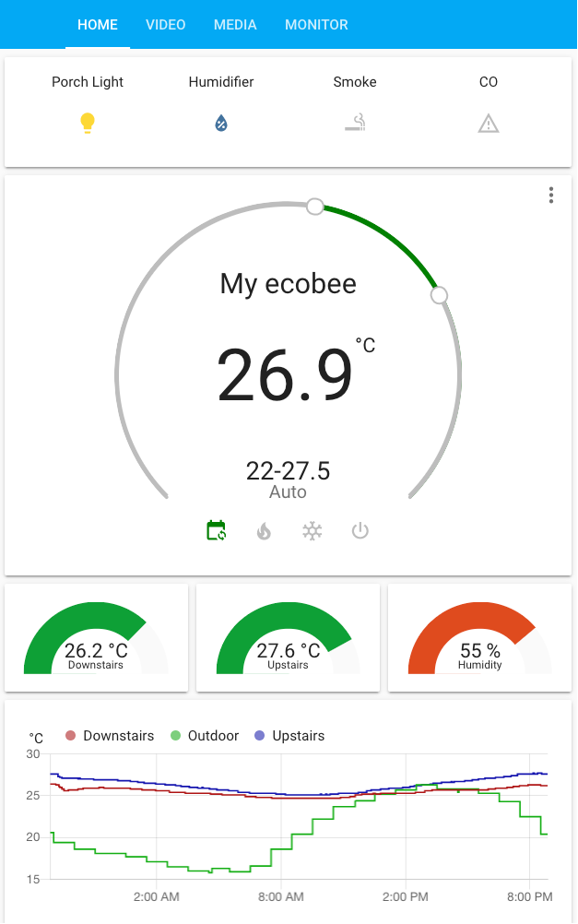
Task: Open thermostat three-dot options menu
Action: [550, 195]
